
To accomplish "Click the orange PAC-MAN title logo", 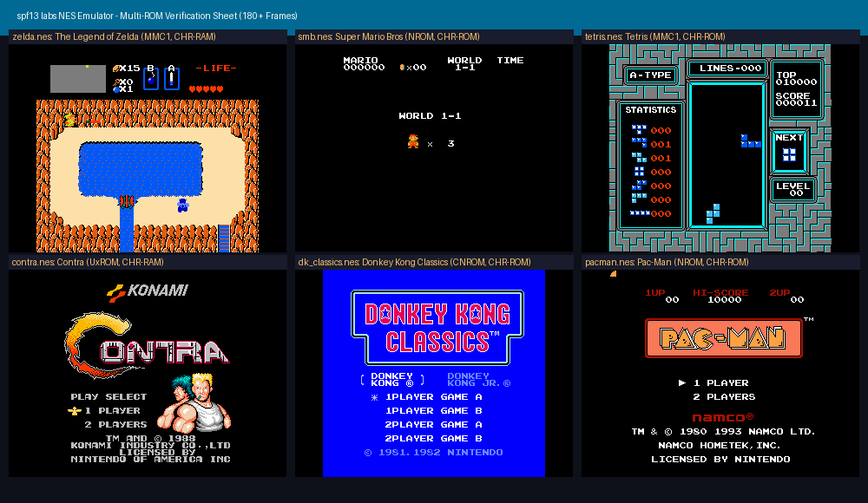I will coord(724,337).
